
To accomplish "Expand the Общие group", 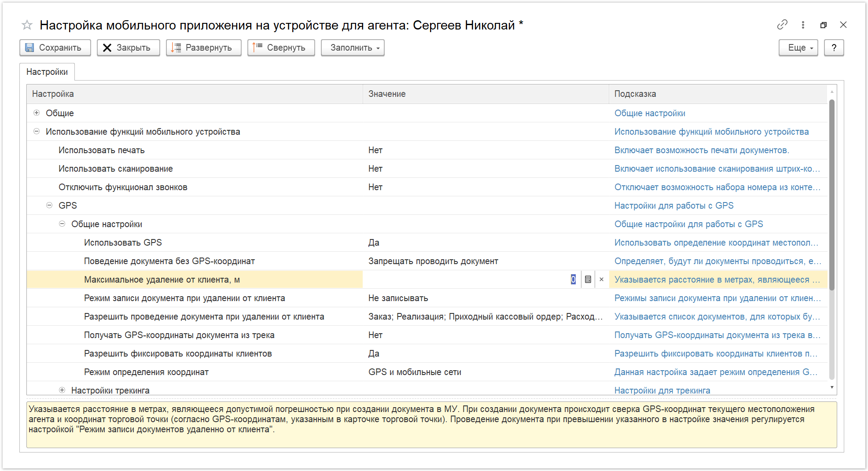I will pyautogui.click(x=37, y=113).
